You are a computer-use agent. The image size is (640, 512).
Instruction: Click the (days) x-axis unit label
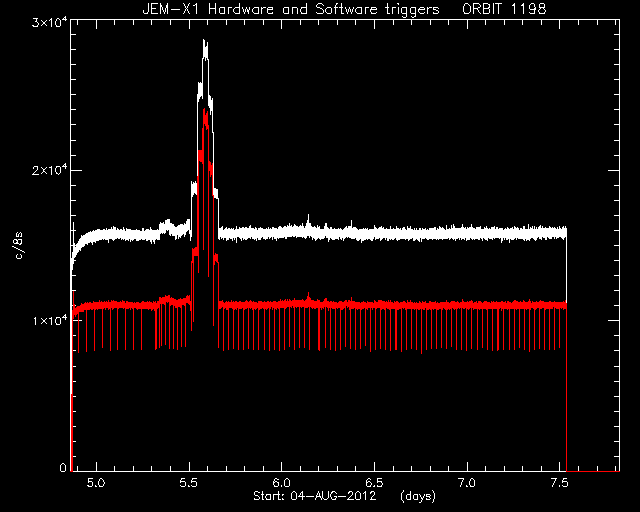coord(418,496)
